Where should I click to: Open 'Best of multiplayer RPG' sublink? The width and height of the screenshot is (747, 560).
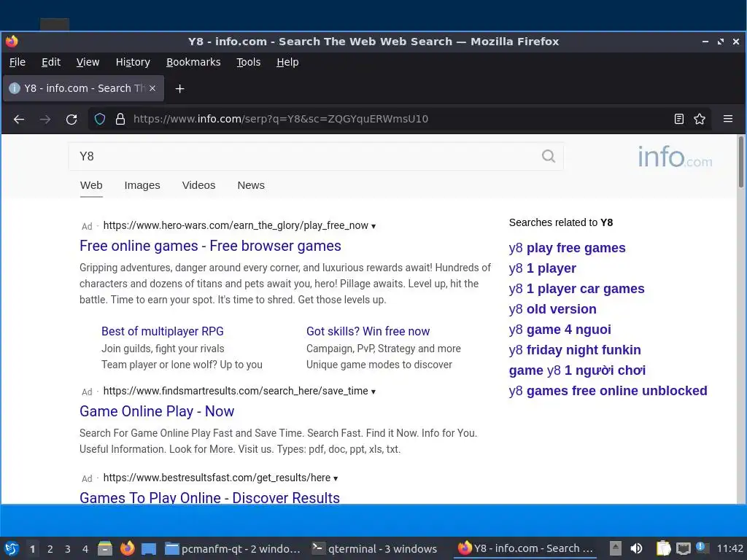(163, 332)
